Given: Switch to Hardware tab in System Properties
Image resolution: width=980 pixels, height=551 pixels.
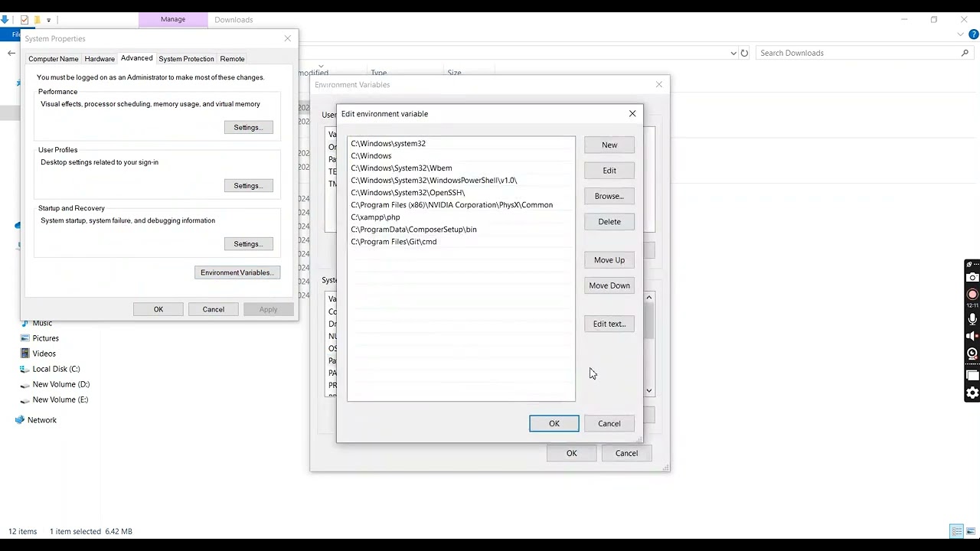Looking at the screenshot, I should coord(100,59).
